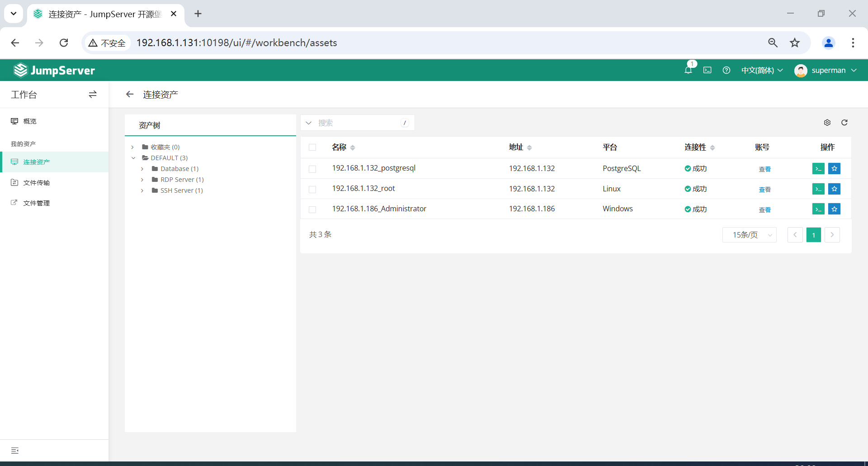Click the superman user avatar

(801, 70)
